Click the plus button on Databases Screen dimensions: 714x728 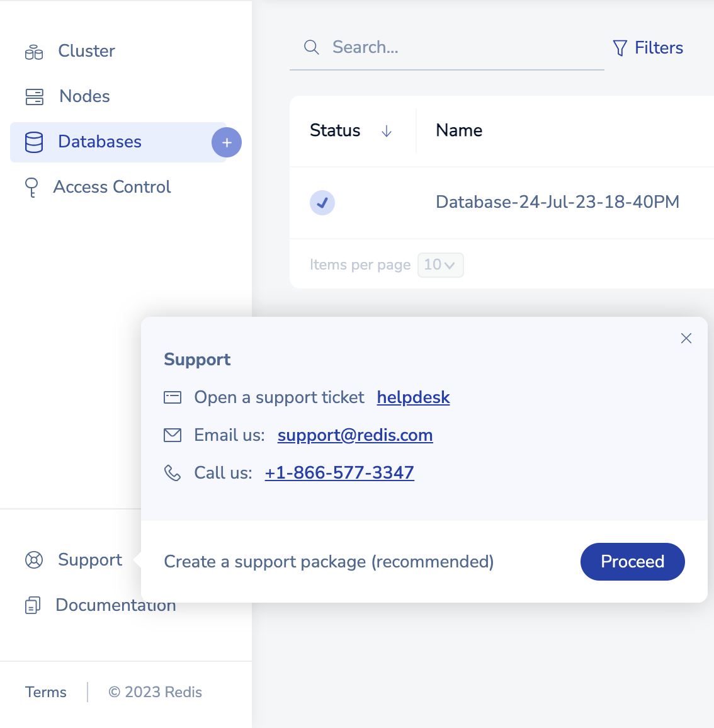[227, 142]
